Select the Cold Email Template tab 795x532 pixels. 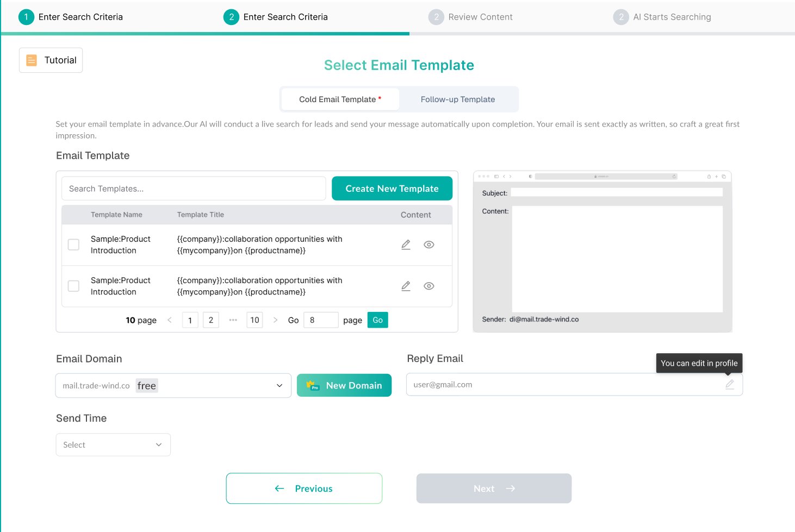coord(339,99)
